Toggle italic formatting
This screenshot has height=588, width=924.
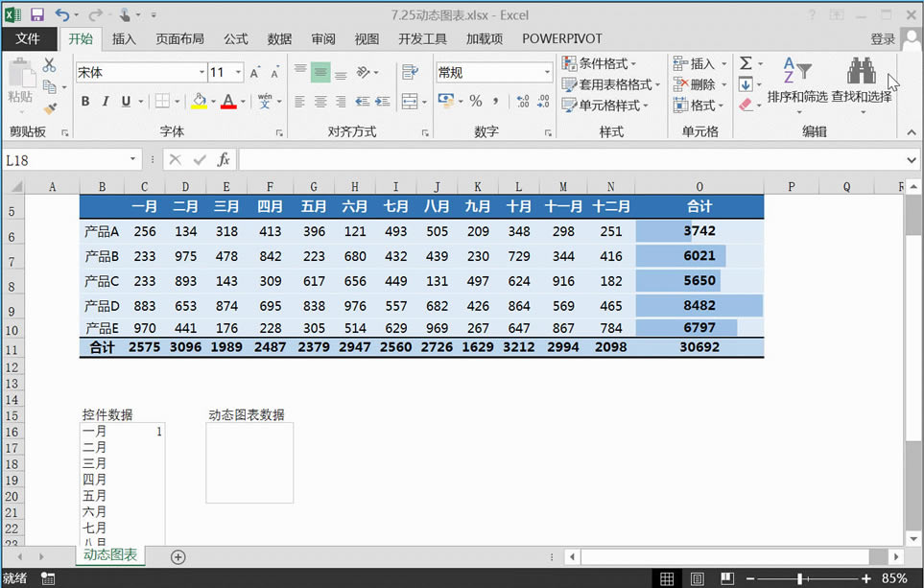[x=104, y=100]
